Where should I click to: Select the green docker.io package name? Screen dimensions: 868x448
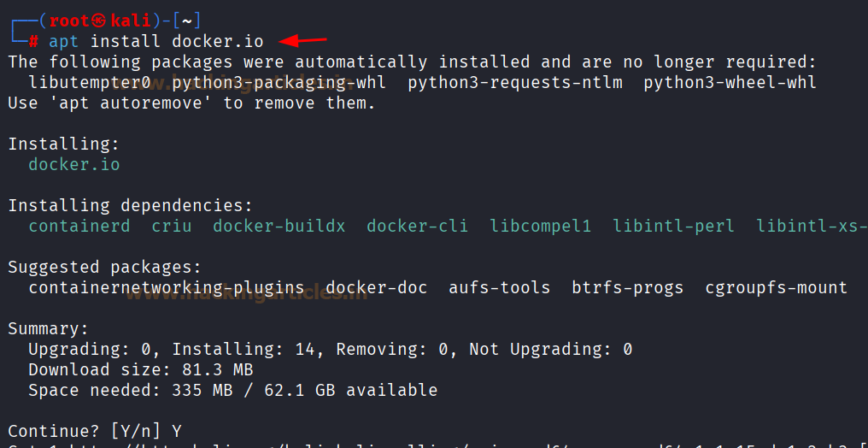click(x=74, y=164)
